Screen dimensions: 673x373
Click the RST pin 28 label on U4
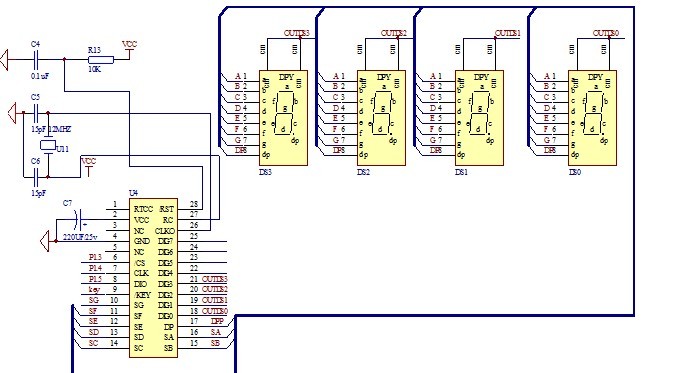pos(167,209)
